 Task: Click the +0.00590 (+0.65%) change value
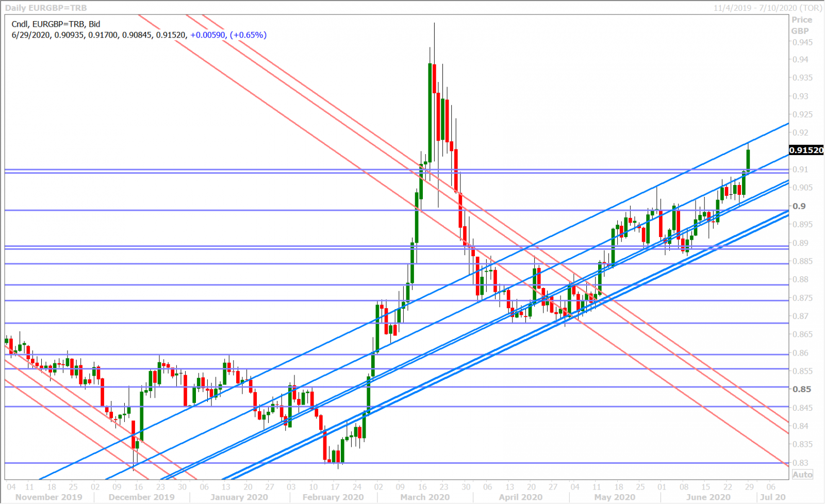coord(228,35)
